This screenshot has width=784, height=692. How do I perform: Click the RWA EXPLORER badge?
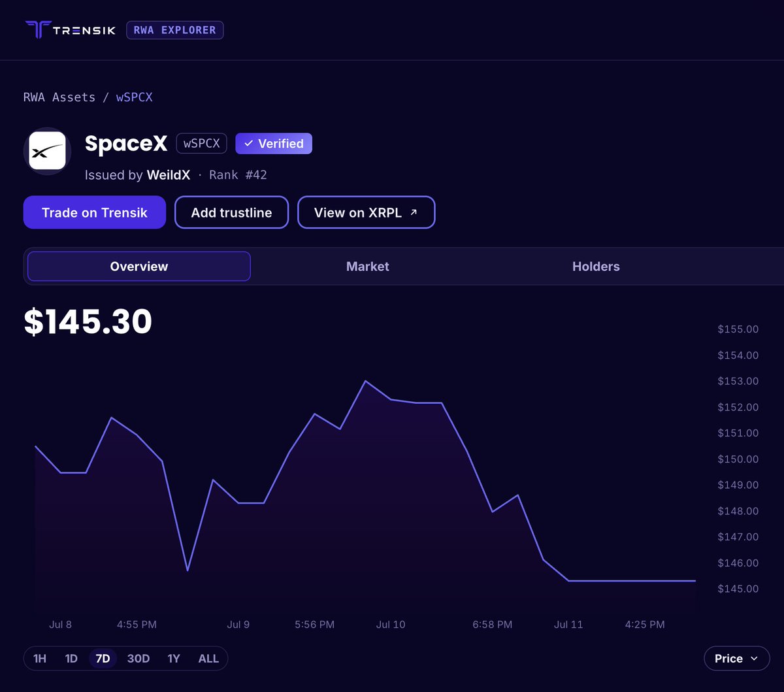pyautogui.click(x=174, y=30)
